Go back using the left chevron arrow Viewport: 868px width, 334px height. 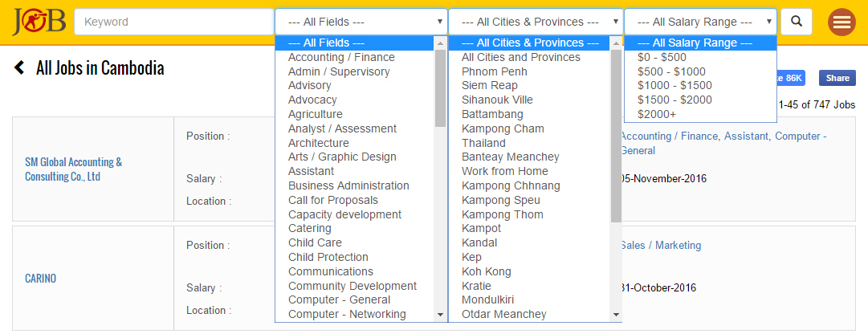(x=19, y=68)
